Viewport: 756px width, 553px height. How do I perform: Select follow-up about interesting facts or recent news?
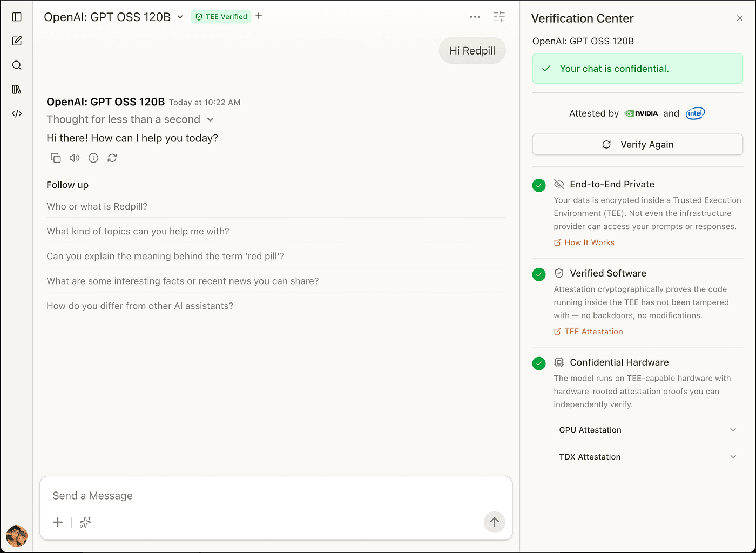276,281
